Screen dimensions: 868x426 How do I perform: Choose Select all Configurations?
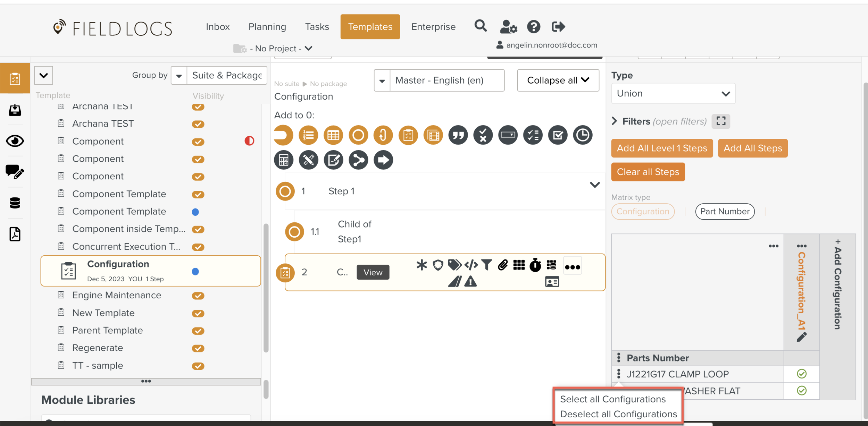click(x=613, y=399)
